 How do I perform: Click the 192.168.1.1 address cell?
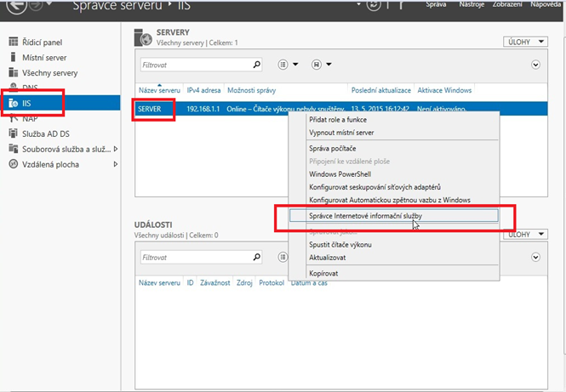(x=203, y=109)
